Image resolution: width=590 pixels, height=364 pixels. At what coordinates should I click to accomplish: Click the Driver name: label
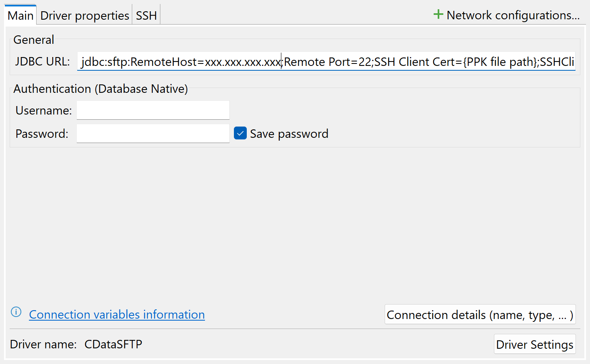click(x=43, y=344)
